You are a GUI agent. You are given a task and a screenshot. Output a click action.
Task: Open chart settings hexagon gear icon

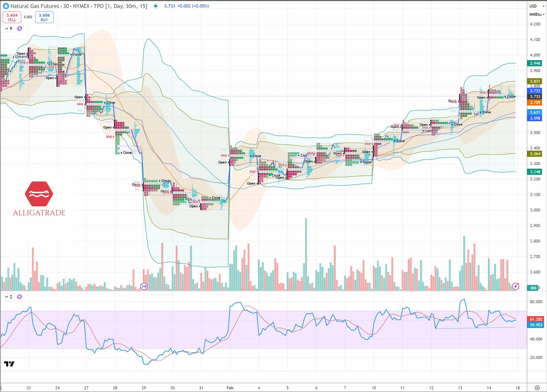tap(537, 388)
